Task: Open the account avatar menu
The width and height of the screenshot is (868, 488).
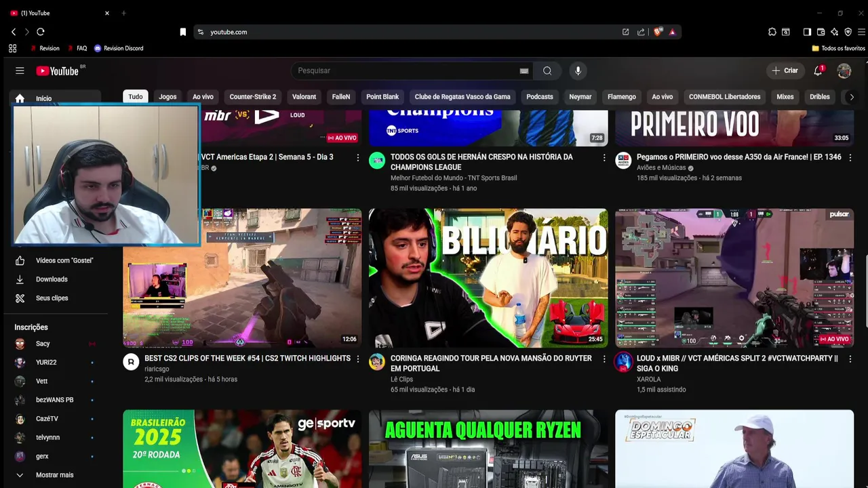Action: tap(844, 70)
